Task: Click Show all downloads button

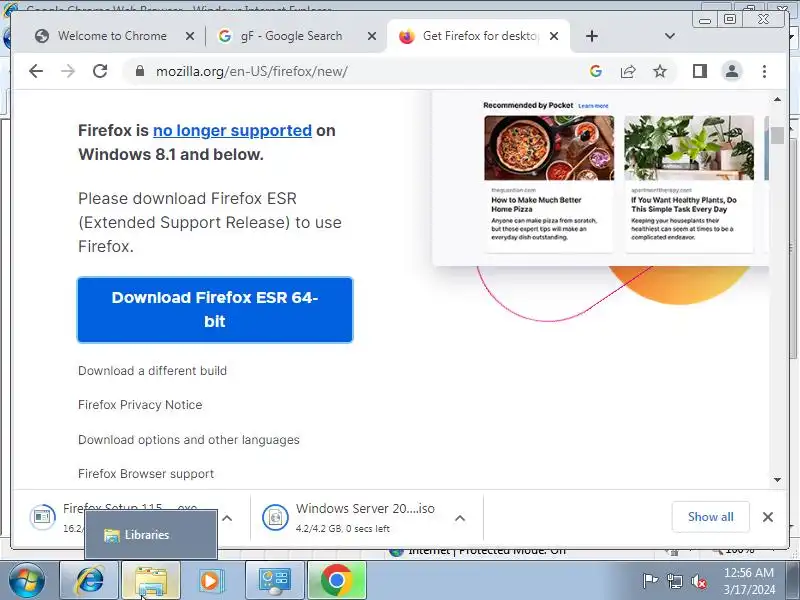Action: 710,517
